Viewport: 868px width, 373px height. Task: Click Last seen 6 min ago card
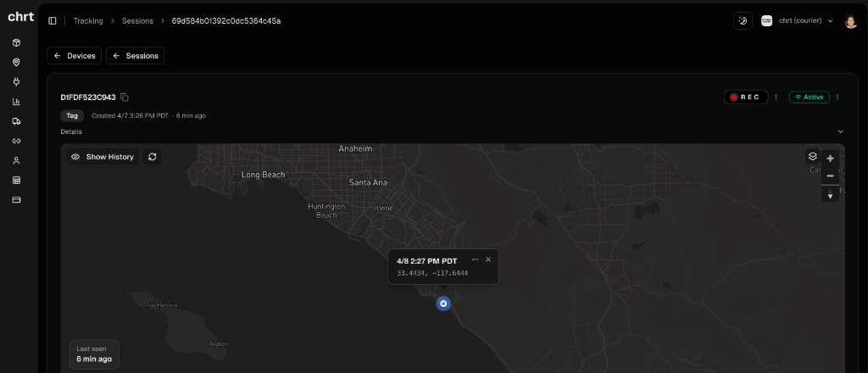(94, 354)
